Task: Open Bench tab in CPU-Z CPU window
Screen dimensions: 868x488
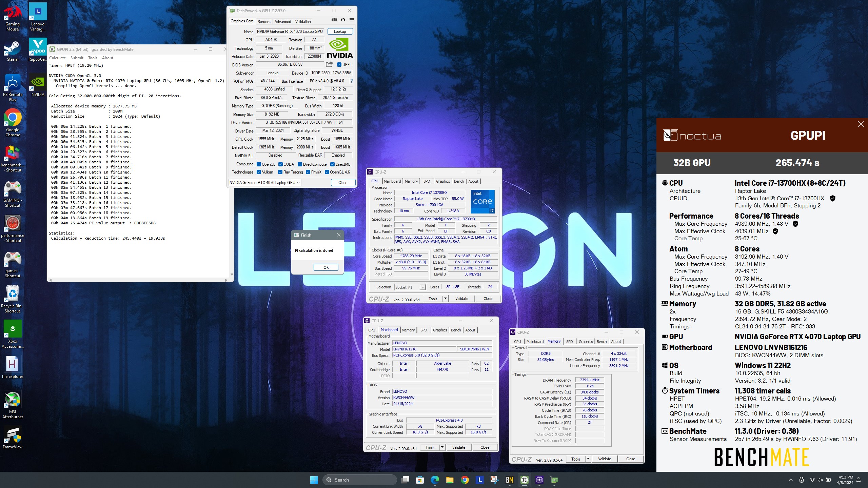Action: point(459,181)
